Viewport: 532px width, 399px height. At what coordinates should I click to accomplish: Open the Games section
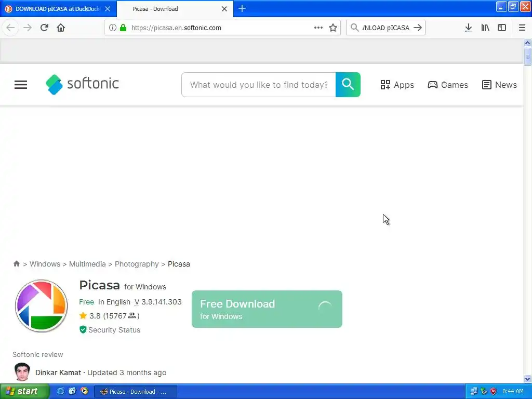(x=447, y=85)
